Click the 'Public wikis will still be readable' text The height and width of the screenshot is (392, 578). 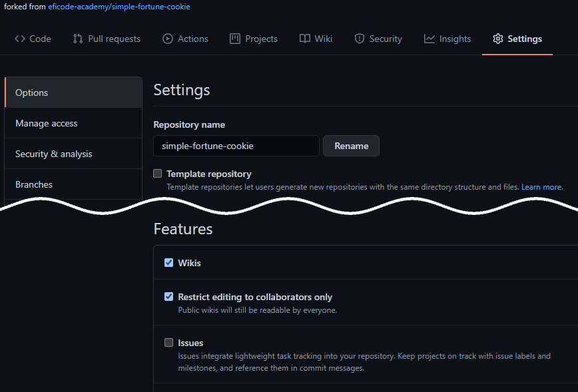click(x=258, y=310)
